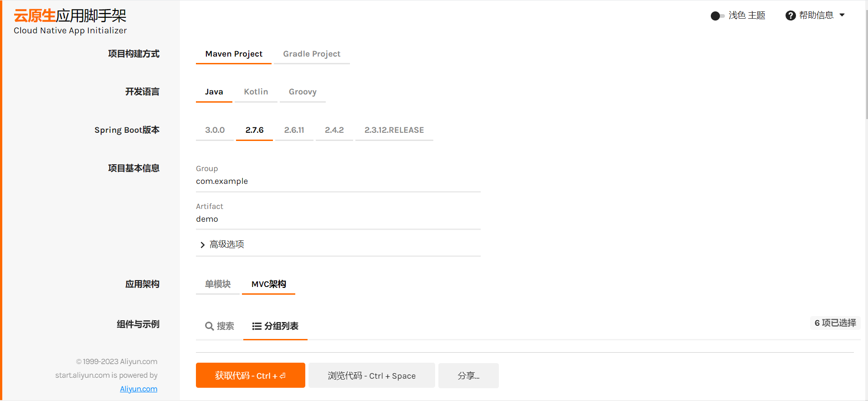Expand the advanced options chevron
868x401 pixels.
202,245
